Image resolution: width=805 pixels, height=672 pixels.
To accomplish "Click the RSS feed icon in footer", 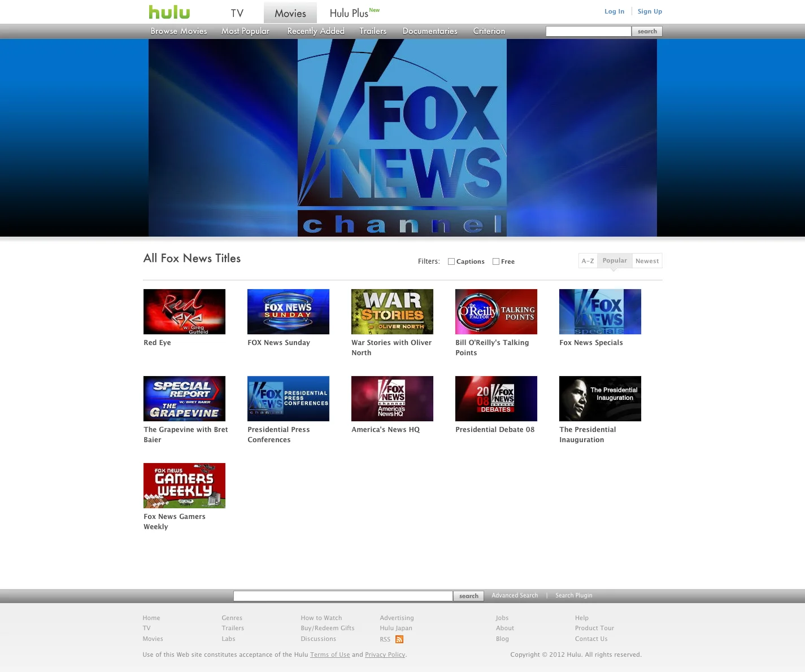I will tap(399, 639).
